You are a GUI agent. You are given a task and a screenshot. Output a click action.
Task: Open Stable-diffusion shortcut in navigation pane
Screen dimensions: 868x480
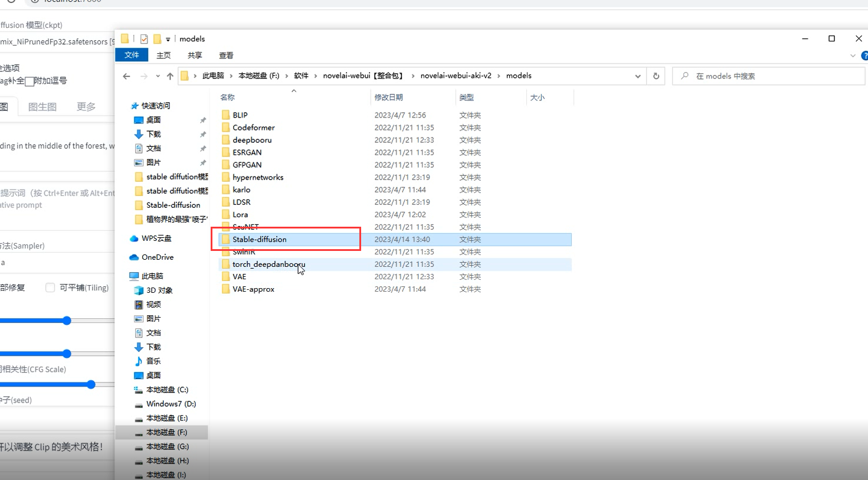tap(173, 205)
